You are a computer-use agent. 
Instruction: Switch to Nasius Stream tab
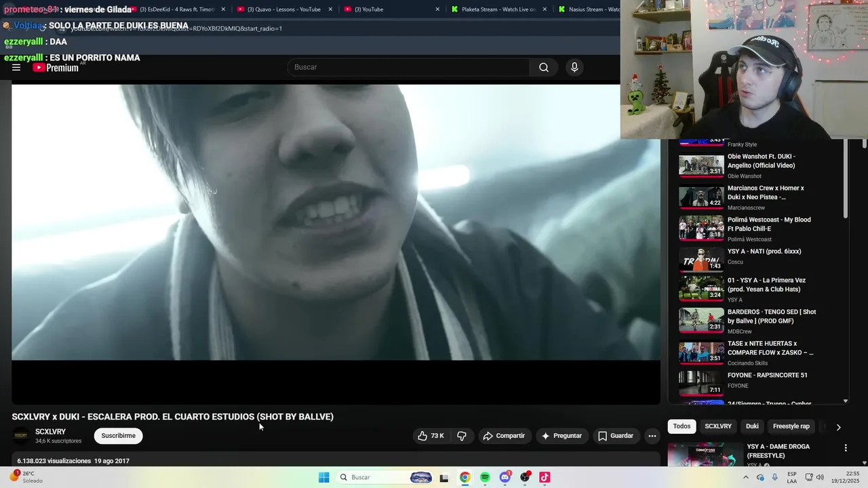tap(587, 9)
